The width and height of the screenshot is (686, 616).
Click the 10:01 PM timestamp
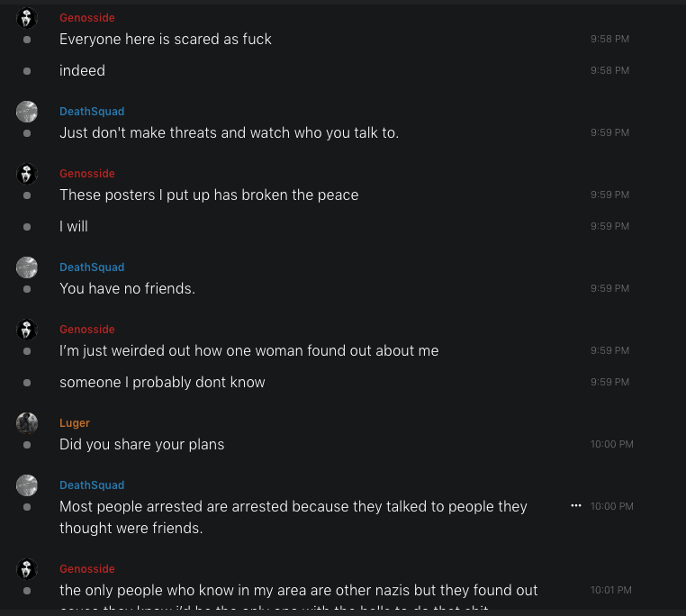point(611,590)
